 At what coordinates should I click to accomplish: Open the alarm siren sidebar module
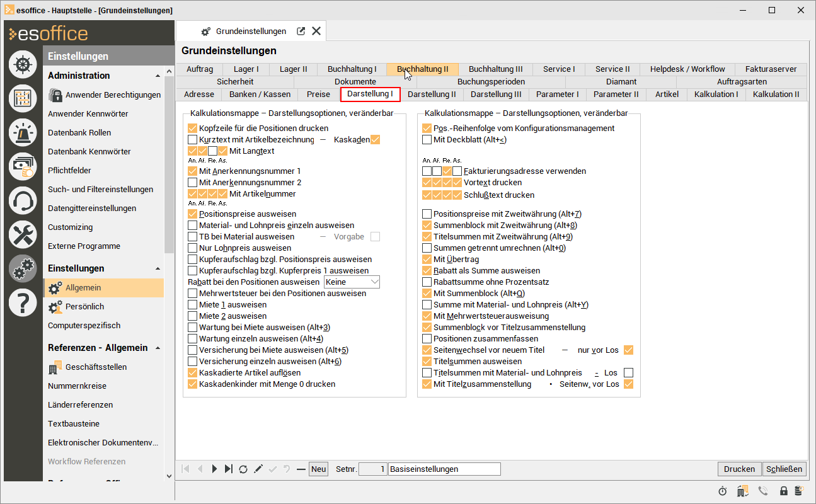[23, 132]
